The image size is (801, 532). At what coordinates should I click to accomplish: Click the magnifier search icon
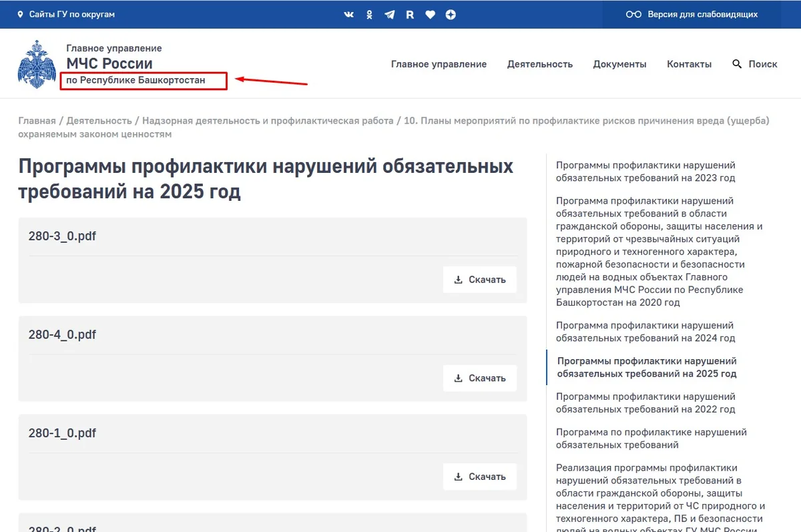[x=737, y=64]
